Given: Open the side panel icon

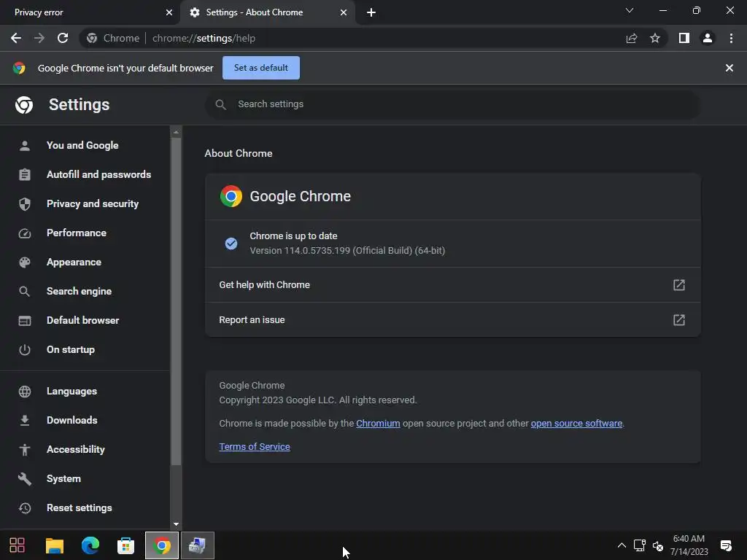Looking at the screenshot, I should 684,38.
